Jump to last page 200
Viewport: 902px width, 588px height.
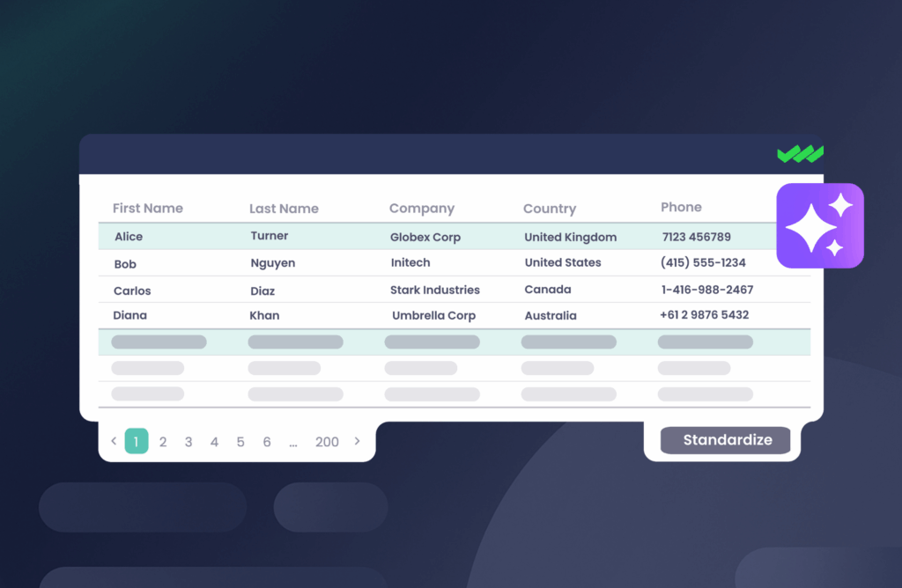[327, 441]
